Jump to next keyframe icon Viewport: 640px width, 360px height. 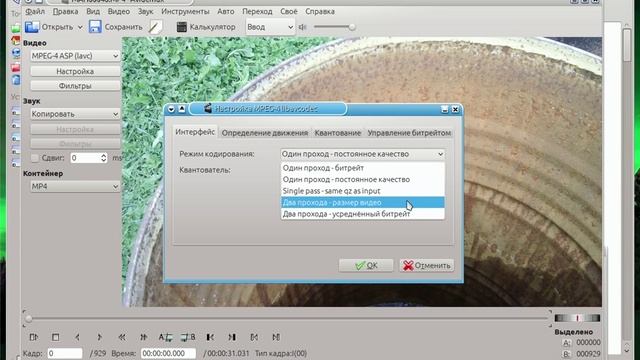143,337
